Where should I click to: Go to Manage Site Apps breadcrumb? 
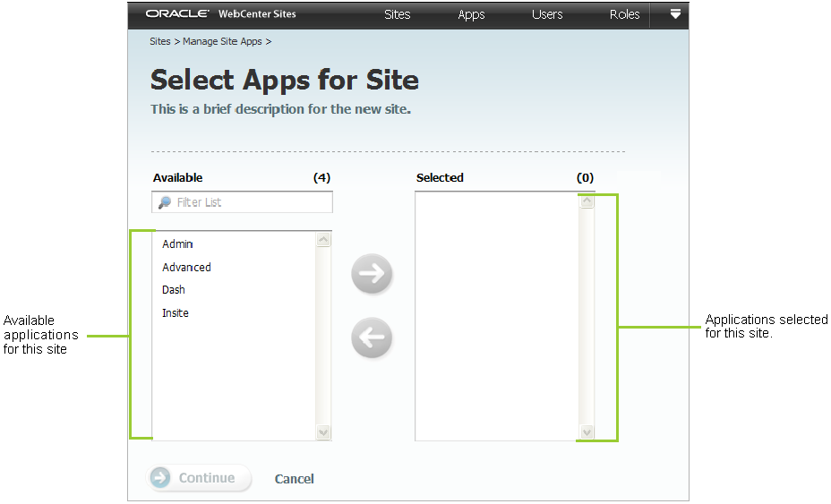pos(222,41)
